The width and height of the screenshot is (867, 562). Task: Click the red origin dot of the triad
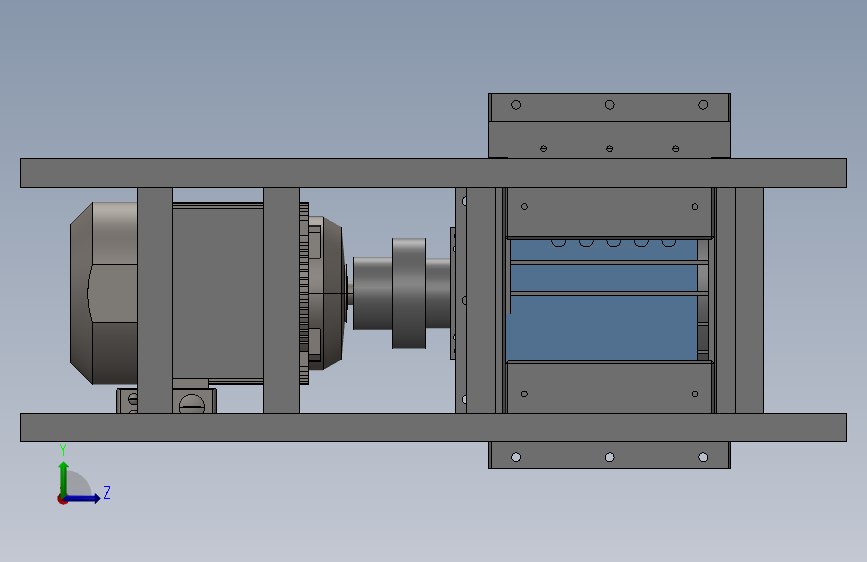point(62,499)
